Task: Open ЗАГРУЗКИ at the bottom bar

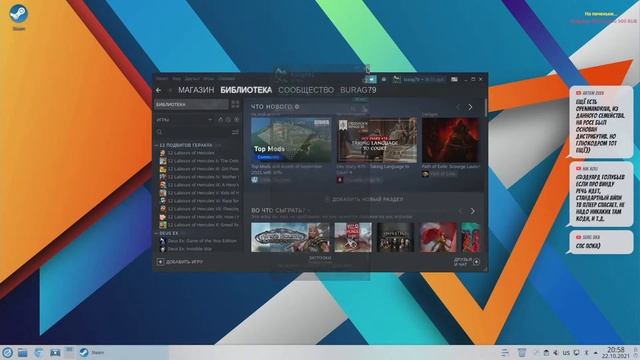Action: pos(320,258)
